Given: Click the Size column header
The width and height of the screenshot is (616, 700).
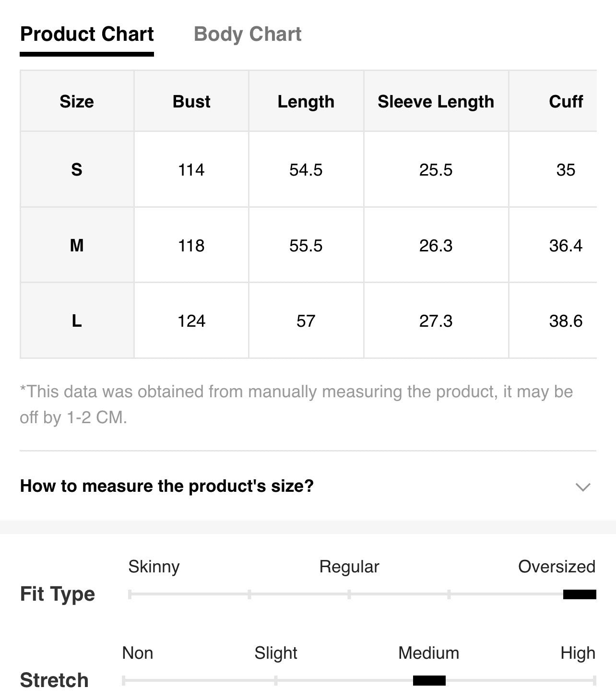Looking at the screenshot, I should point(77,101).
